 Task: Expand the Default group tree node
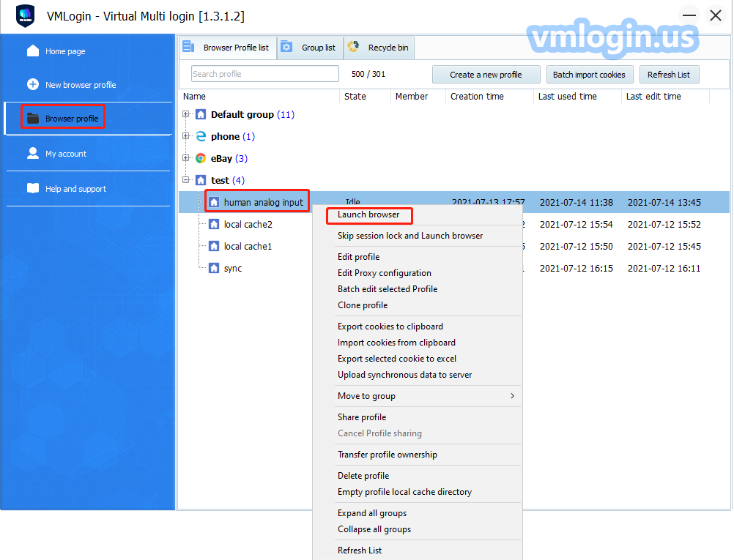[187, 114]
